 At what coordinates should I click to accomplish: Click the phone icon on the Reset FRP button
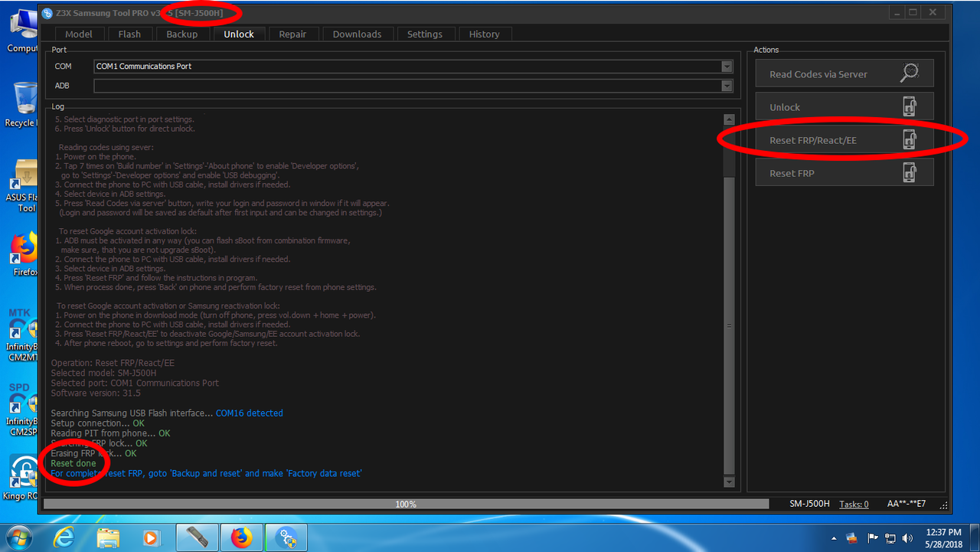910,172
